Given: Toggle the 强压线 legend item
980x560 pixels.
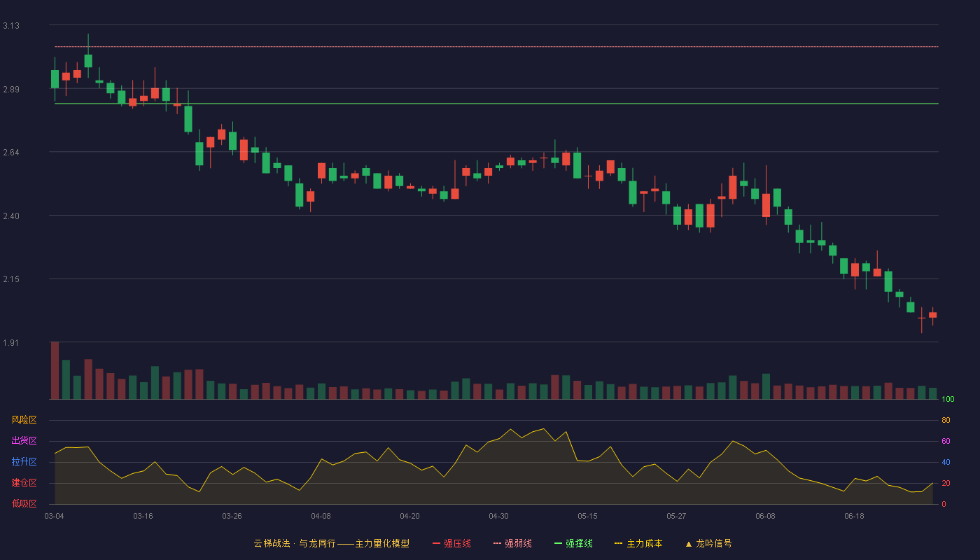Looking at the screenshot, I should pyautogui.click(x=451, y=543).
